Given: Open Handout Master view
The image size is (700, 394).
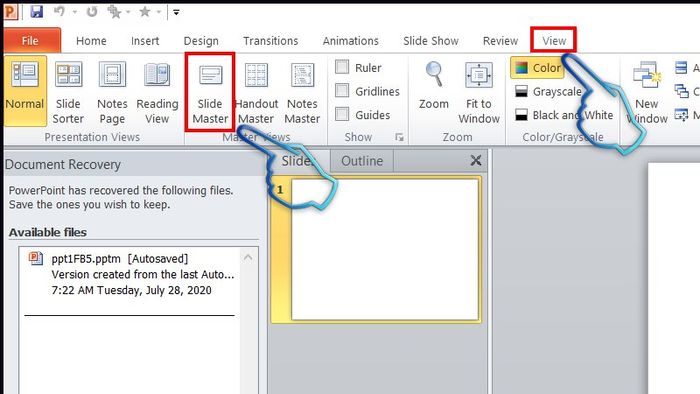Looking at the screenshot, I should pos(256,93).
